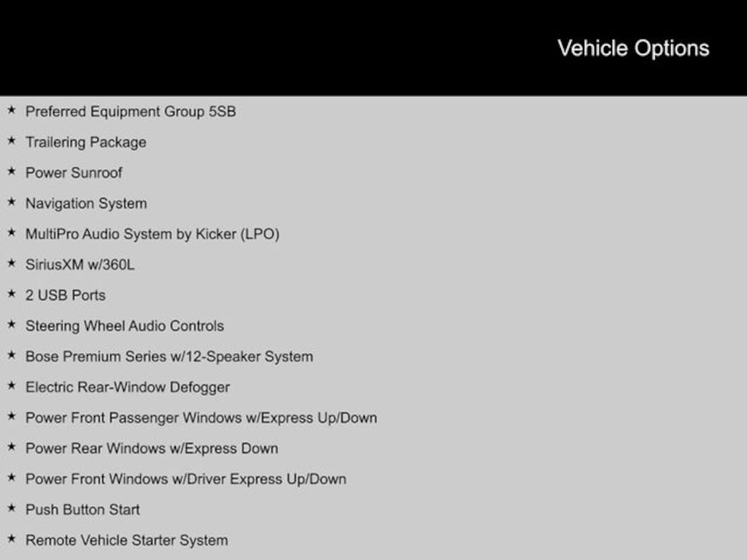Click the star beside Remote Vehicle Starter System
Screen dimensions: 747x560
tap(12, 540)
